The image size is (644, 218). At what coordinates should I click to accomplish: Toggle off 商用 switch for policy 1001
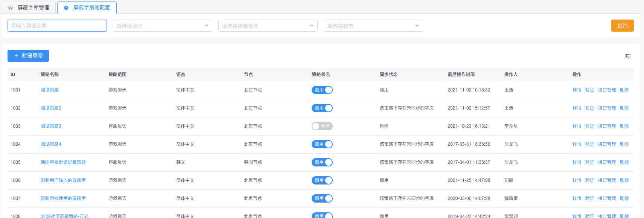click(x=322, y=90)
